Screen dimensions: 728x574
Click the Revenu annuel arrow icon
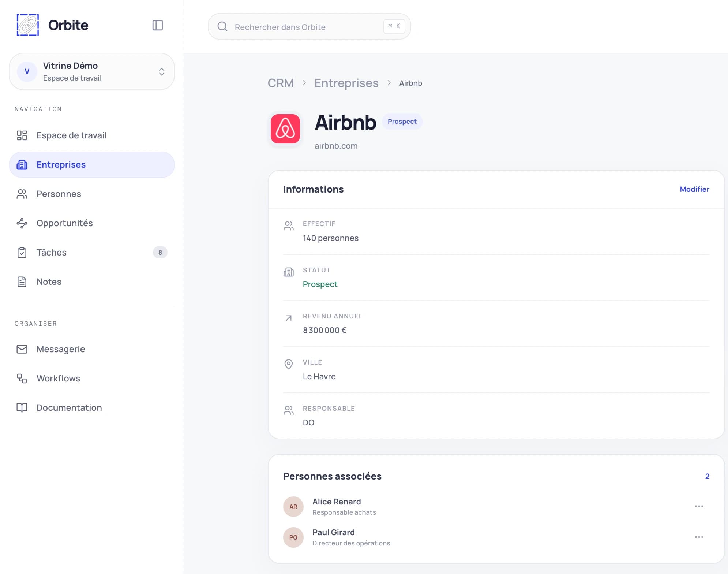(289, 318)
